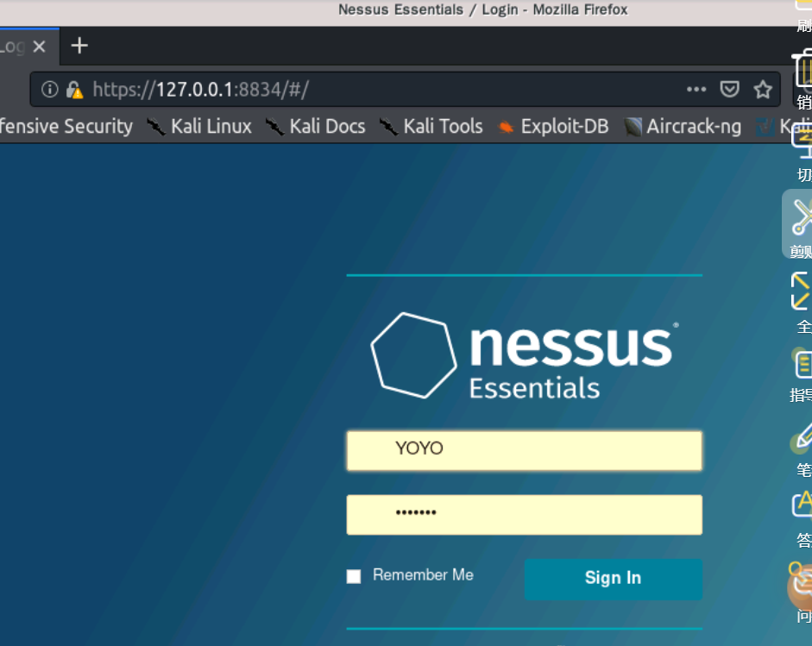Open the Kali Tools bookmark
This screenshot has height=646, width=812.
click(431, 126)
